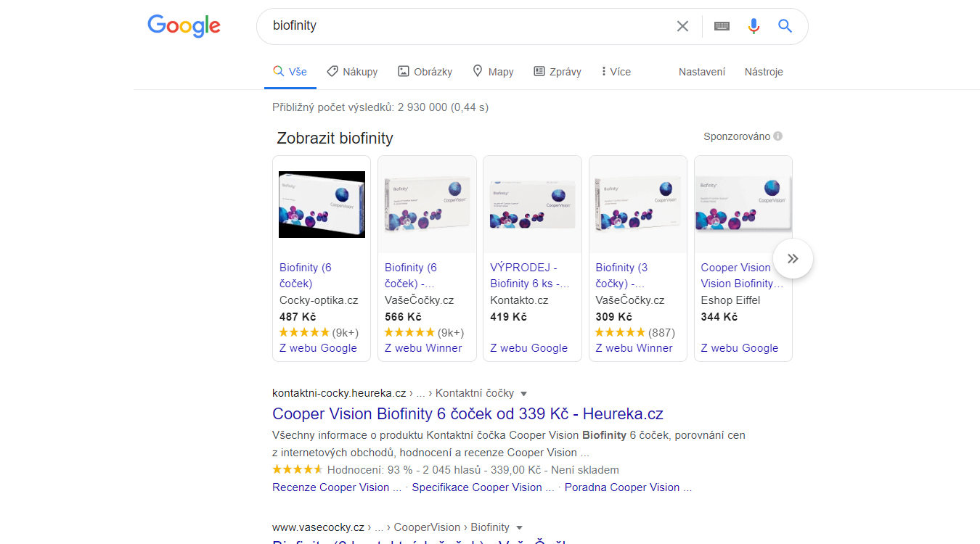
Task: Click the Sponzorováno label
Action: pyautogui.click(x=737, y=136)
